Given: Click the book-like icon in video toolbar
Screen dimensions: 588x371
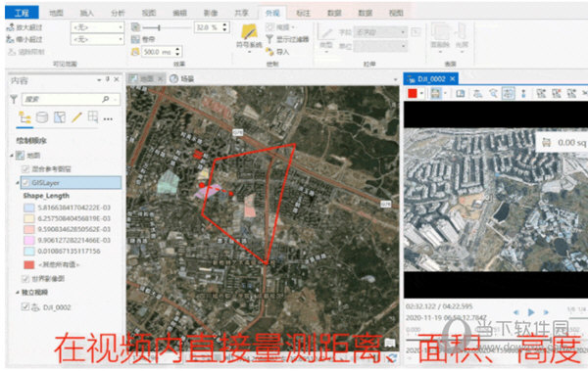Looking at the screenshot, I should 461,93.
